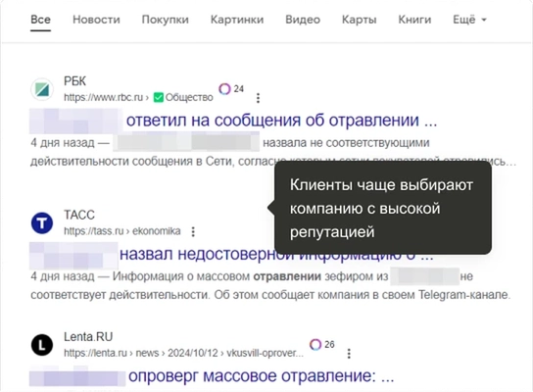The height and width of the screenshot is (392, 533).
Task: Open the Книги tab
Action: (x=414, y=20)
